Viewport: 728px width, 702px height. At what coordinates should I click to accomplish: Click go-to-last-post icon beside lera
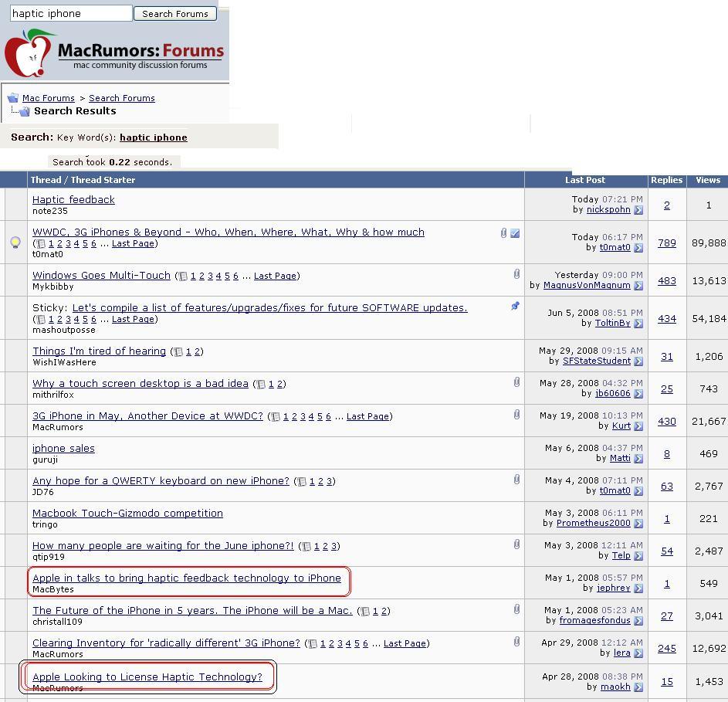pyautogui.click(x=638, y=653)
